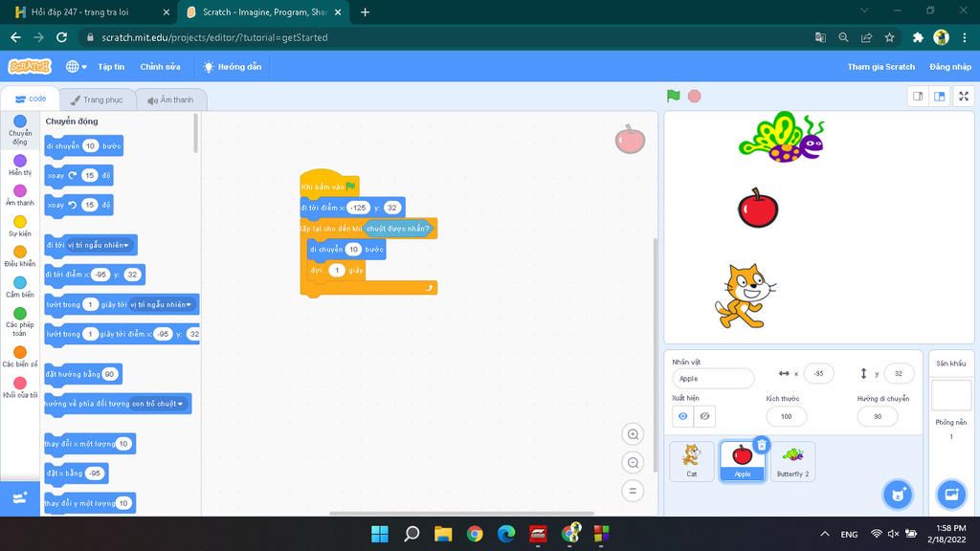Click the choose a backdrop button
The image size is (980, 551).
951,495
